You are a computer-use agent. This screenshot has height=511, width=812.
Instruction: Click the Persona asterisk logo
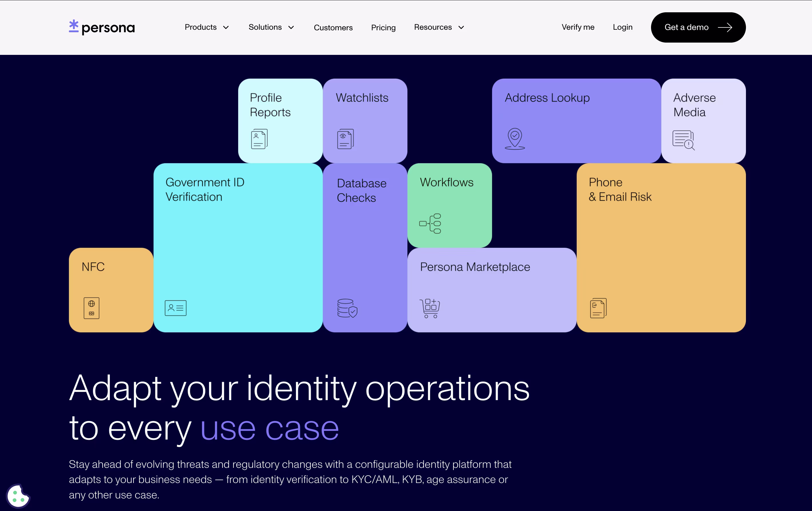click(73, 26)
